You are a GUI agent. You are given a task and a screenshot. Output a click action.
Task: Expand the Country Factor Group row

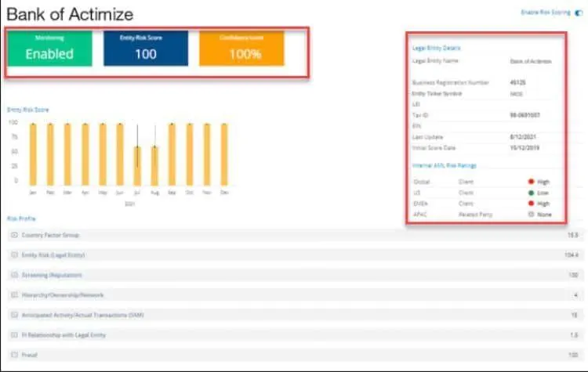tap(14, 235)
